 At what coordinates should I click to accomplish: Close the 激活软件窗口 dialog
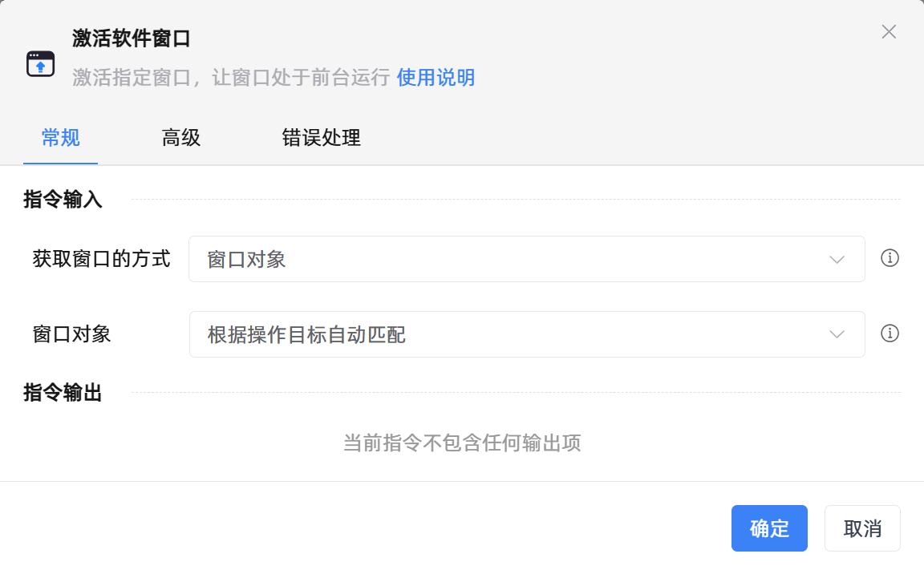point(888,32)
